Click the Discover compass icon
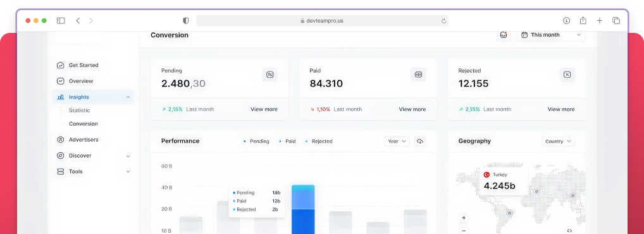The image size is (644, 234). point(60,156)
